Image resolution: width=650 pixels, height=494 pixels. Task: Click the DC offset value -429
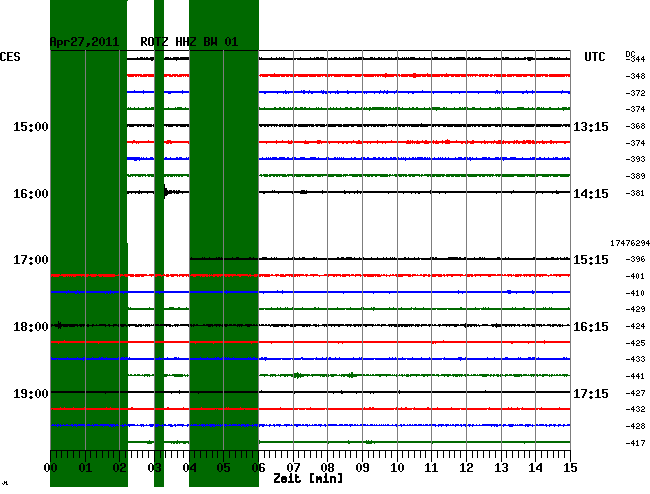point(635,309)
